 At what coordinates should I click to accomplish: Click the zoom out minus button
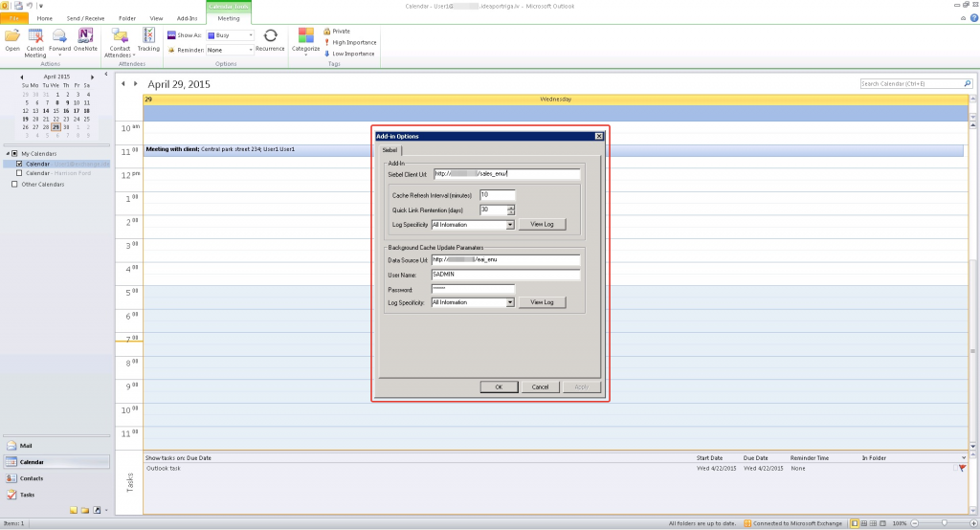tap(915, 523)
